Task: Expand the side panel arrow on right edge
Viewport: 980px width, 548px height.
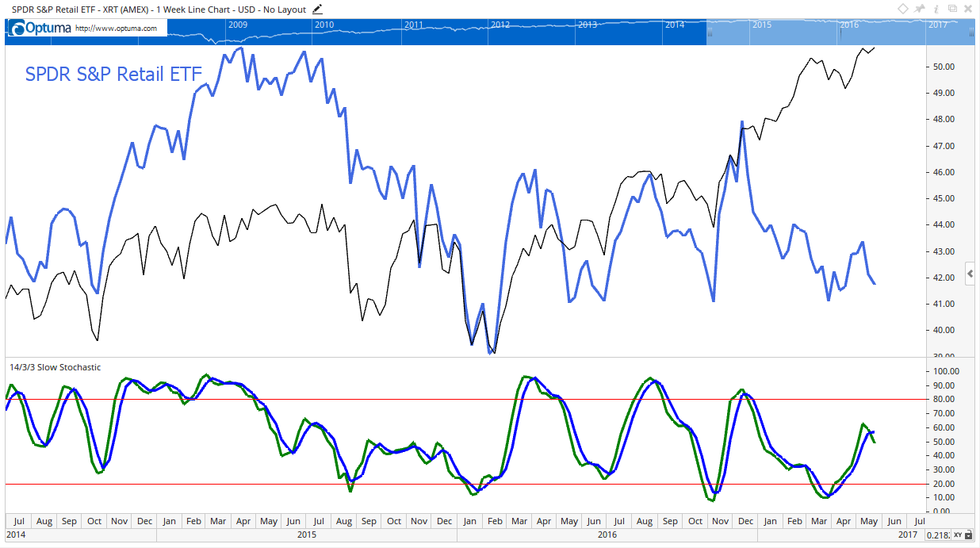Action: [970, 274]
